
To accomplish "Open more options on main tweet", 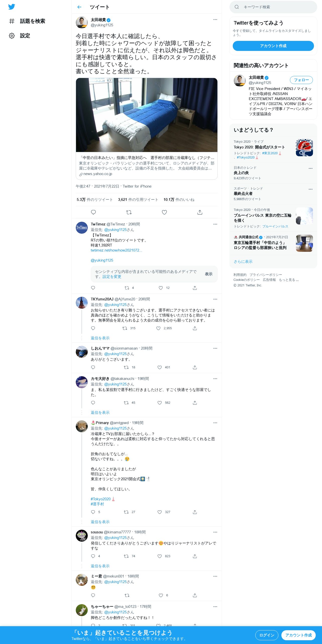I will click(215, 20).
